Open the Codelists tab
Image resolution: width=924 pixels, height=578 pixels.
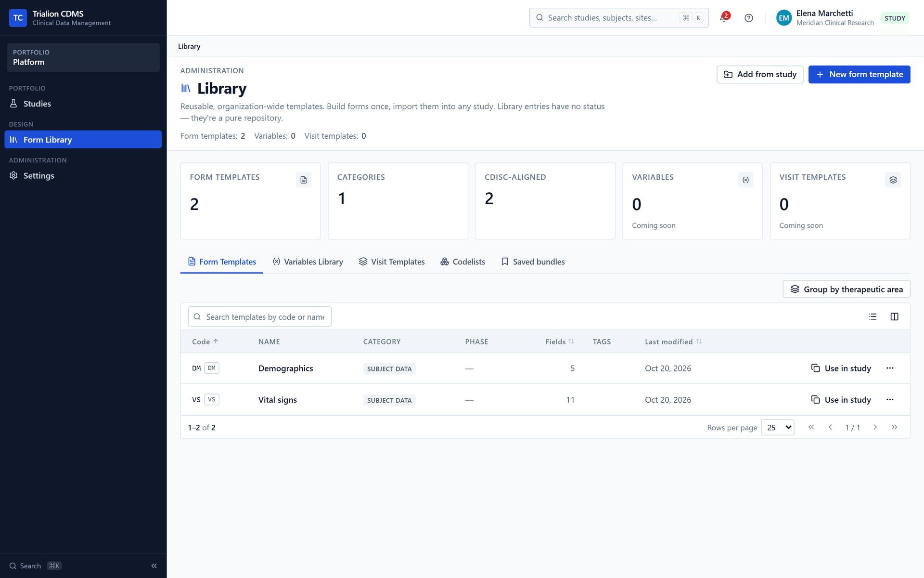pyautogui.click(x=462, y=262)
